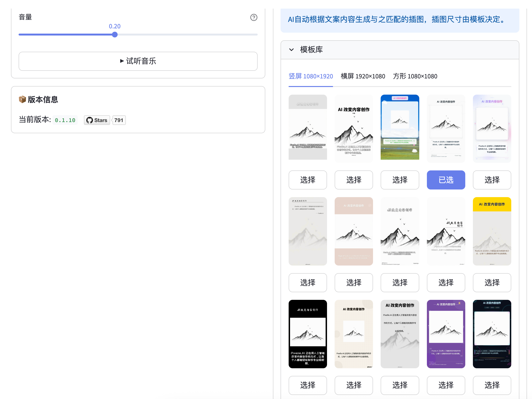
Task: Select the lavender gradient template in row one
Action: 491,180
